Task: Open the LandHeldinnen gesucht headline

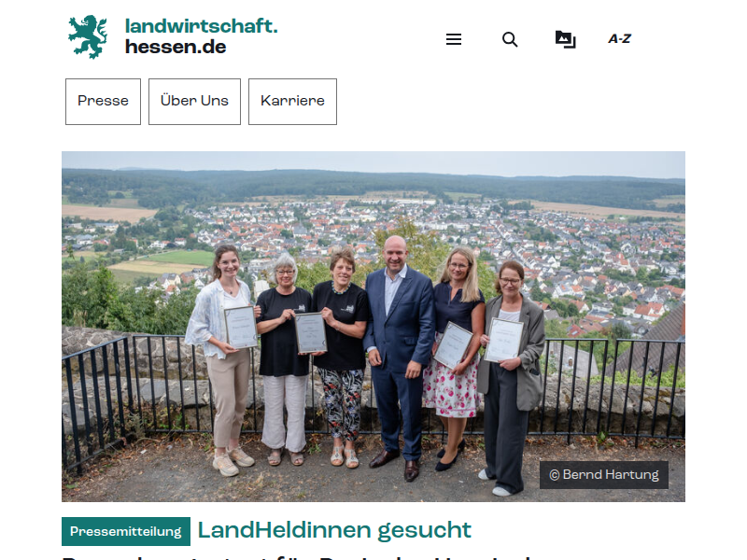Action: (334, 530)
